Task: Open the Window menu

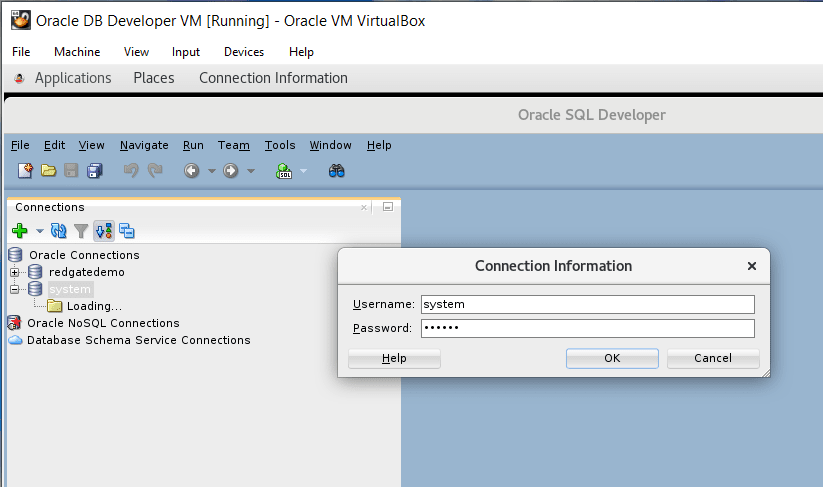Action: coord(330,145)
